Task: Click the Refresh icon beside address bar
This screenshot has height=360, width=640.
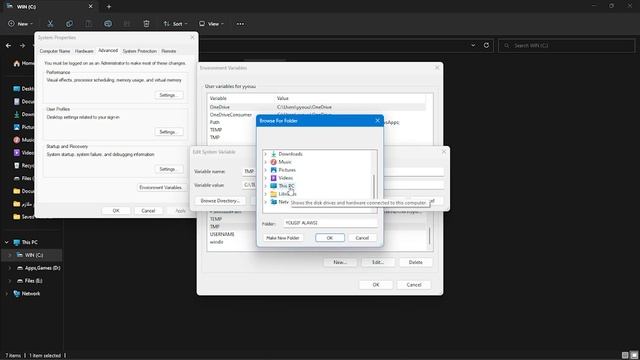Action: (x=486, y=45)
